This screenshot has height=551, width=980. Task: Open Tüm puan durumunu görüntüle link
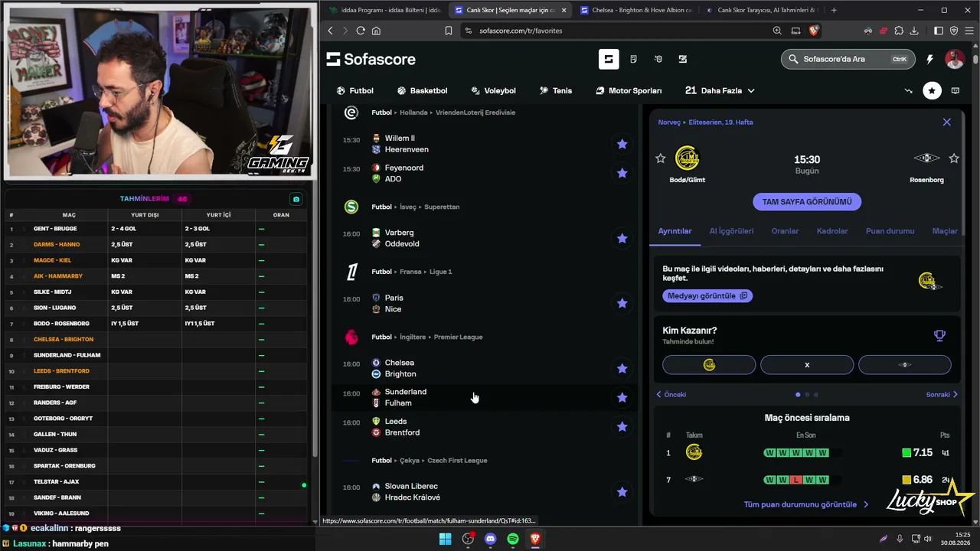806,505
